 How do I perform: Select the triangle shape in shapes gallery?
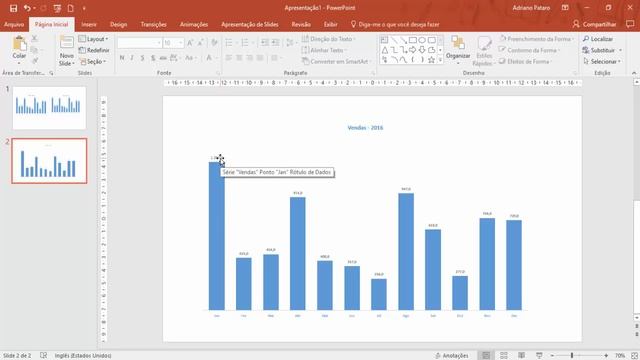[384, 50]
